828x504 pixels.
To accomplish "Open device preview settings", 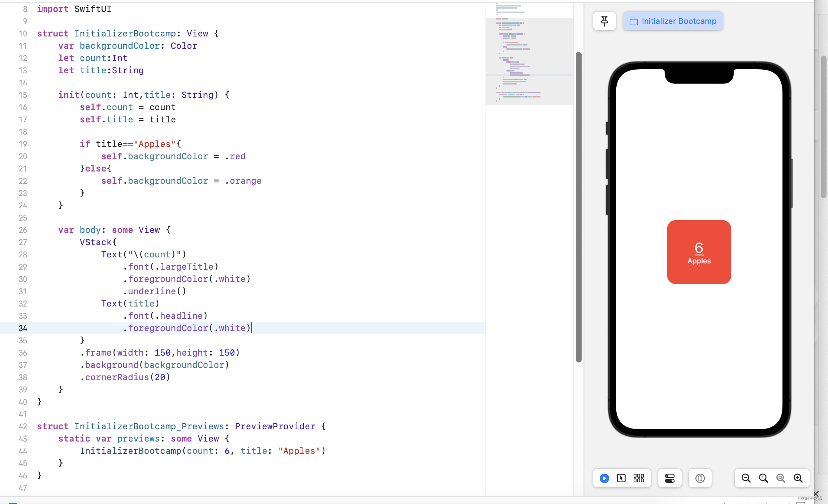I will (x=700, y=478).
